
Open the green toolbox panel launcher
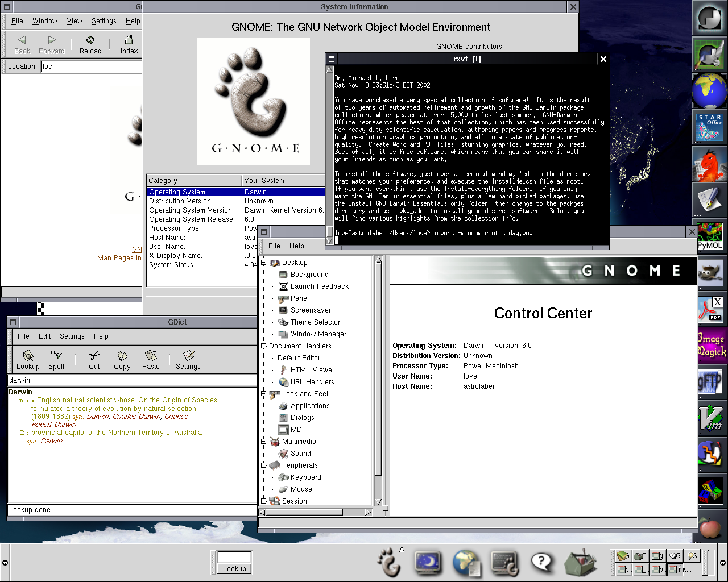[x=581, y=563]
